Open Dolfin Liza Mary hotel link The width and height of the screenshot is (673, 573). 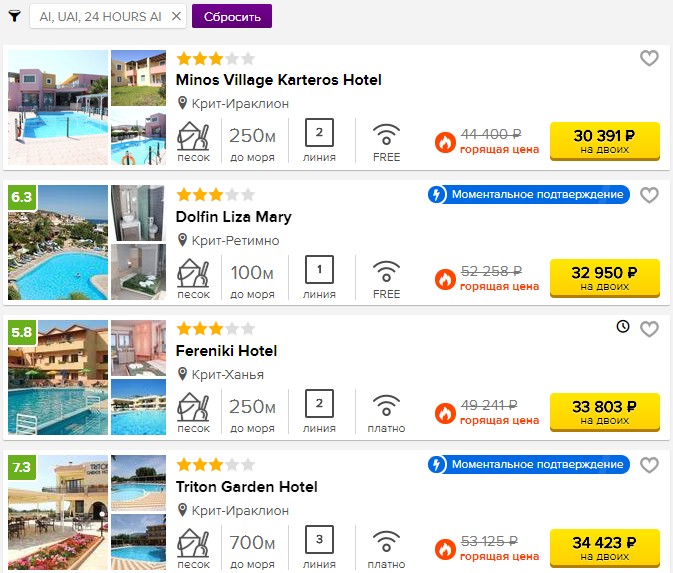[x=233, y=217]
